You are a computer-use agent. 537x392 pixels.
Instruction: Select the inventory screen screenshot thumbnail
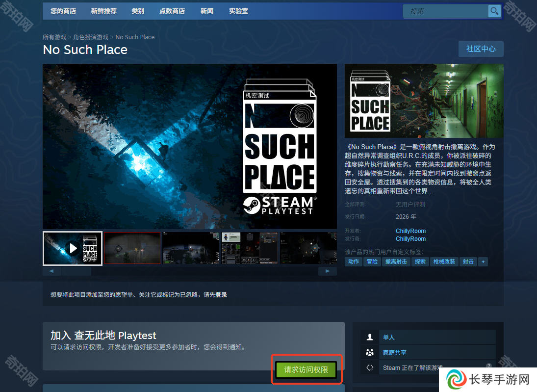click(x=250, y=248)
